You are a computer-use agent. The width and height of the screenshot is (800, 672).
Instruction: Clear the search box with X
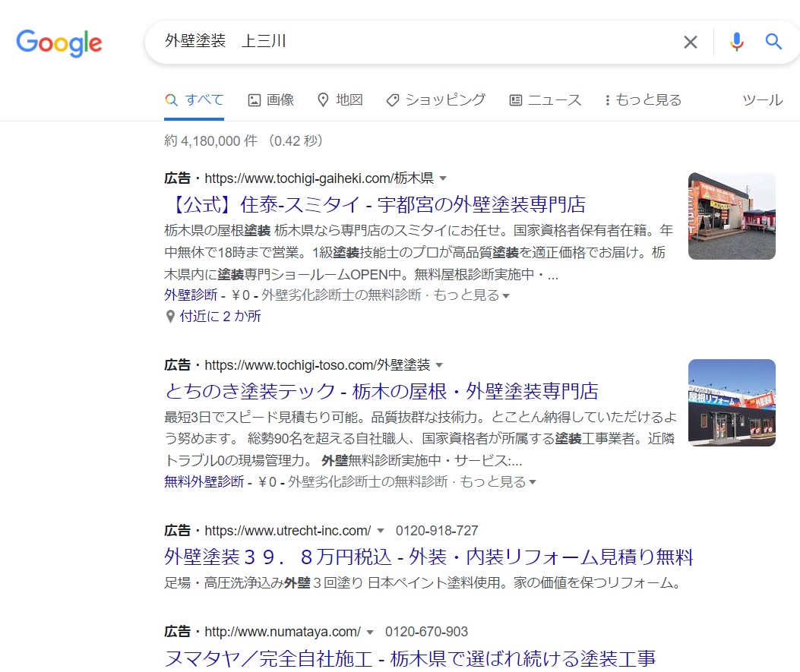pyautogui.click(x=691, y=43)
